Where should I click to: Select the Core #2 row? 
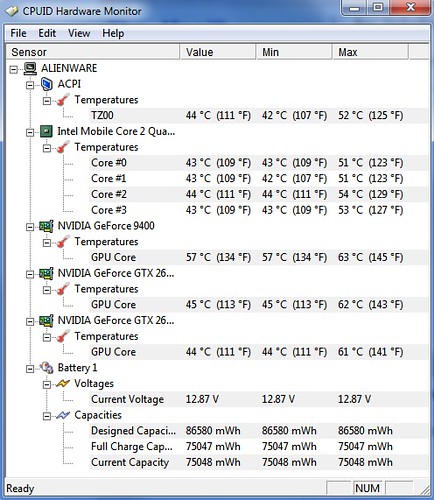(258, 194)
